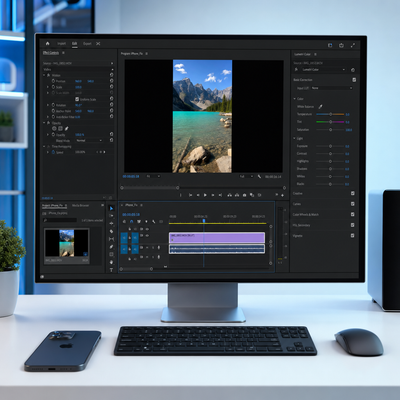Image resolution: width=400 pixels, height=400 pixels.
Task: Select the purple video clip in timeline
Action: coord(217,238)
